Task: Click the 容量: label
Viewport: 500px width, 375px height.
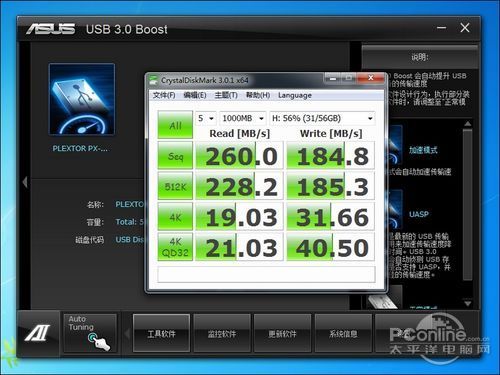Action: (96, 222)
